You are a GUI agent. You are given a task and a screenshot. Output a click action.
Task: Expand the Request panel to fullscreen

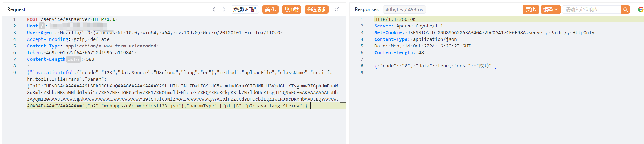[x=337, y=9]
